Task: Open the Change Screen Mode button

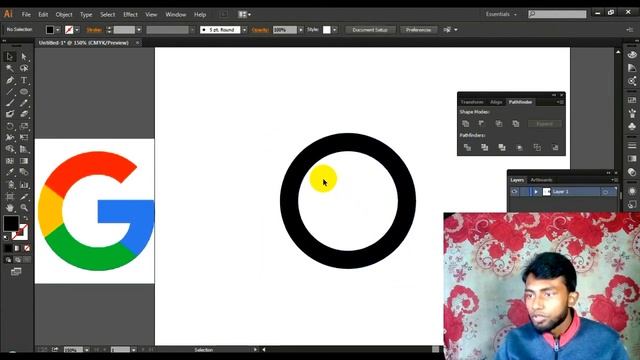Action: coord(16,271)
